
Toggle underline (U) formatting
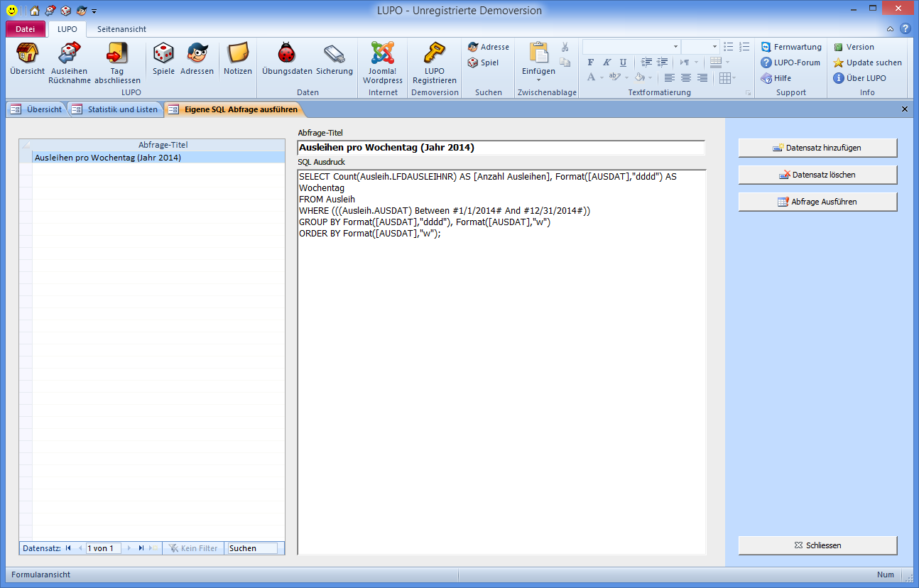[623, 62]
